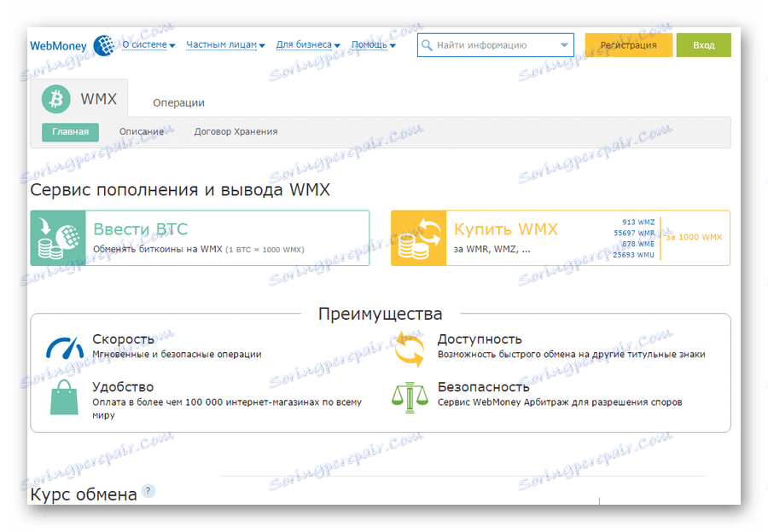The image size is (768, 532).
Task: Click the Безопасность advantage heading
Action: coord(484,387)
